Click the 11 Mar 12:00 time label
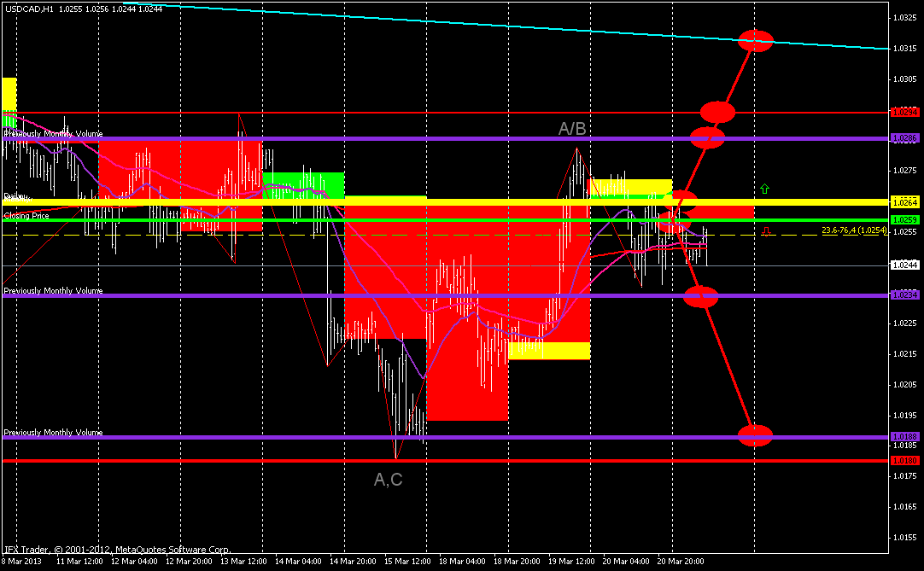The height and width of the screenshot is (571, 924). pos(79,561)
